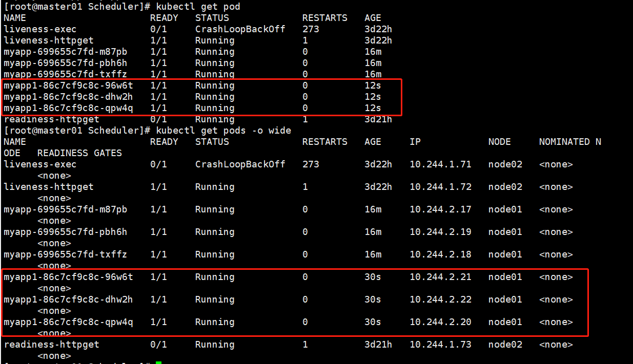633x364 pixels.
Task: Select IP address 10.244.2.17
Action: pyautogui.click(x=440, y=209)
